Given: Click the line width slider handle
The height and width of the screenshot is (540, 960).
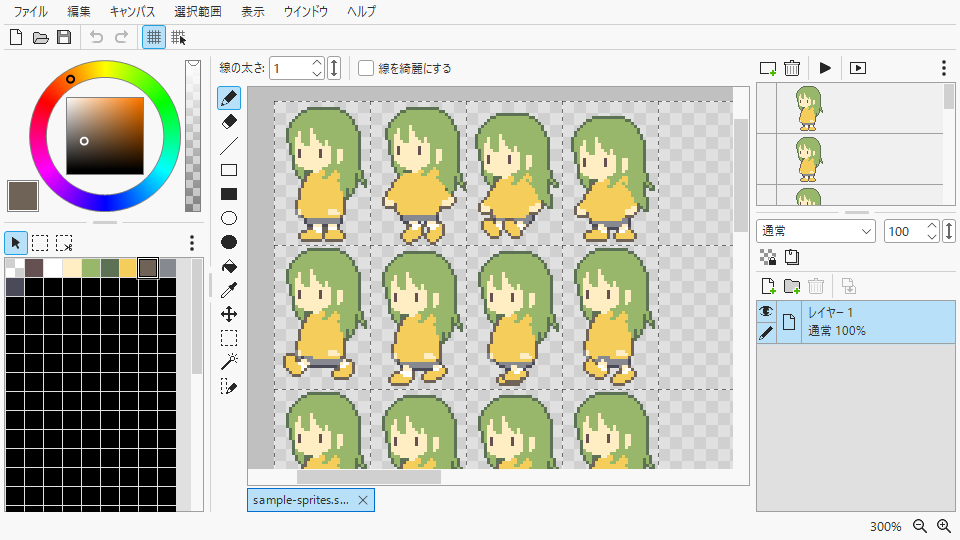Looking at the screenshot, I should [334, 68].
